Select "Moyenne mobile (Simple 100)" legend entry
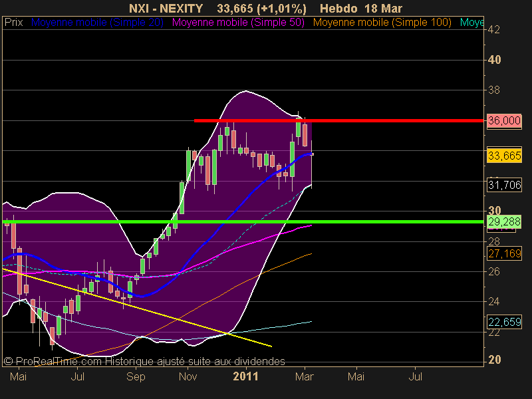Screen dimensions: 532x399 (382, 23)
